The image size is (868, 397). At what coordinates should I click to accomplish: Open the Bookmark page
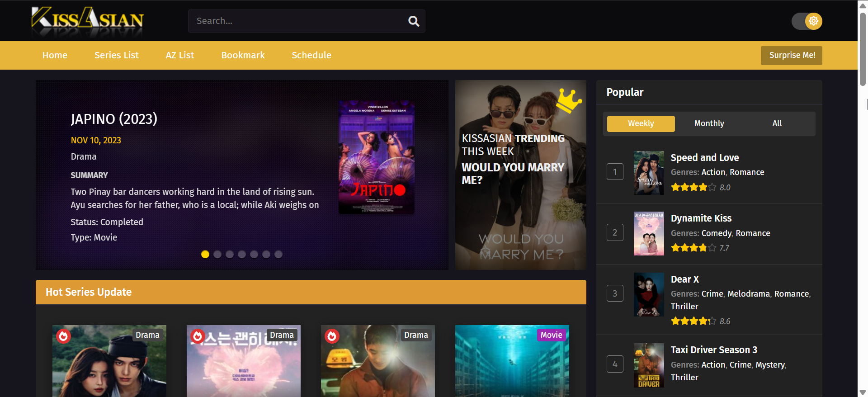[243, 55]
